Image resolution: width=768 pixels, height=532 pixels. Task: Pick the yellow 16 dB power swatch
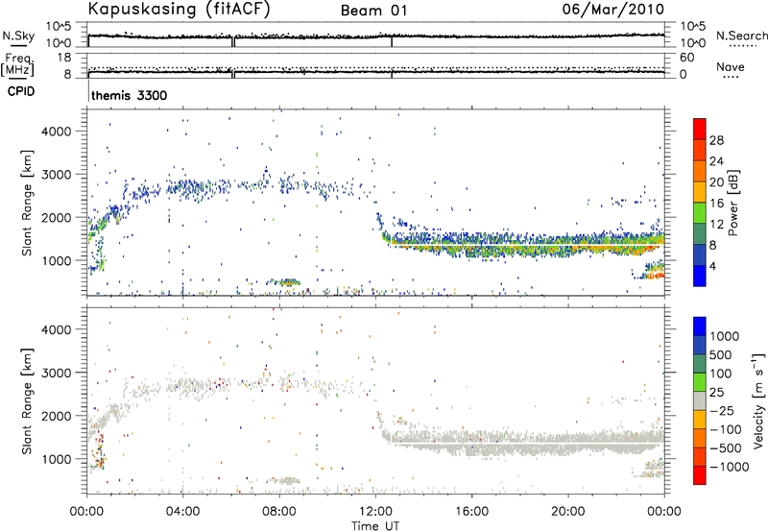700,191
